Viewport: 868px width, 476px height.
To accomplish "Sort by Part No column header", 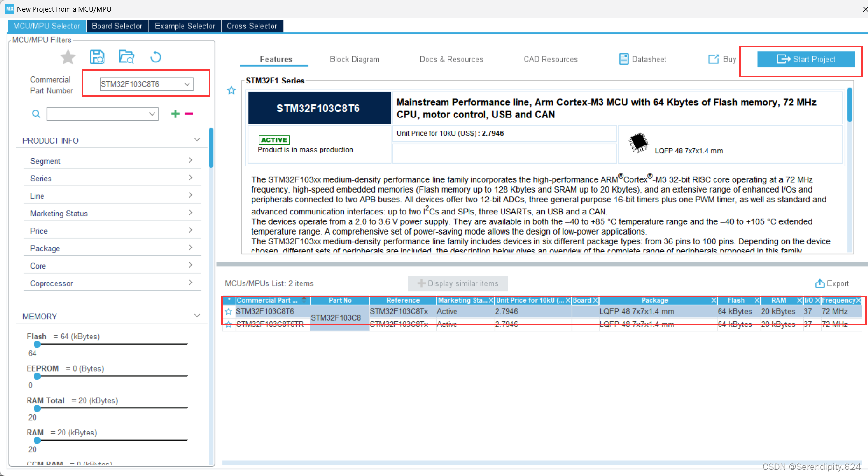I will 340,300.
